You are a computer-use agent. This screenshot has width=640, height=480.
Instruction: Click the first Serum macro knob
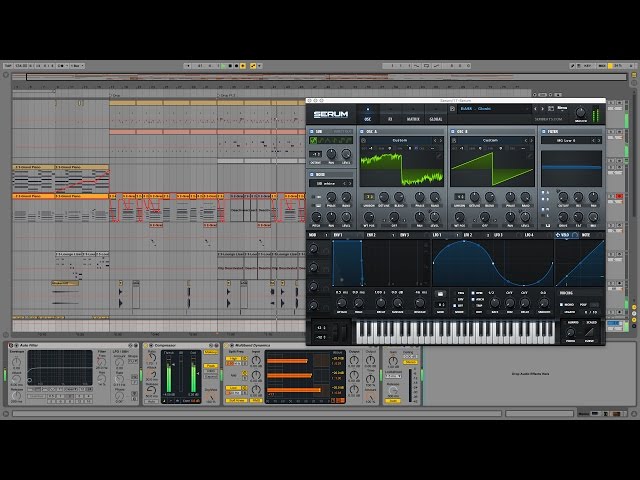(x=313, y=249)
